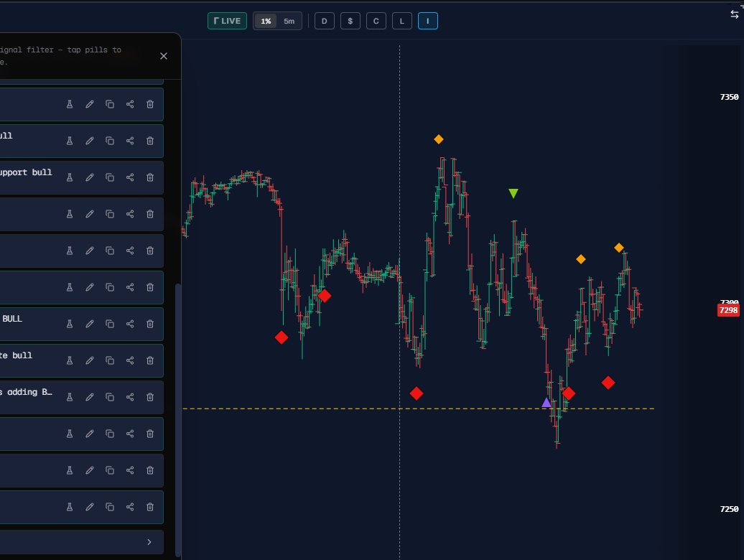Remove the 'te bull' row via trash icon
Viewport: 744px width, 560px height.
coord(150,360)
